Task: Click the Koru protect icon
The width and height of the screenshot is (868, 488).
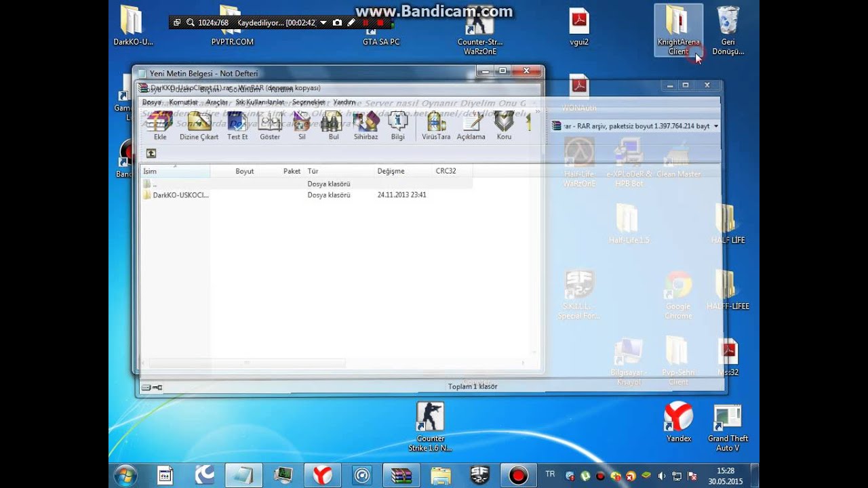Action: tap(504, 125)
